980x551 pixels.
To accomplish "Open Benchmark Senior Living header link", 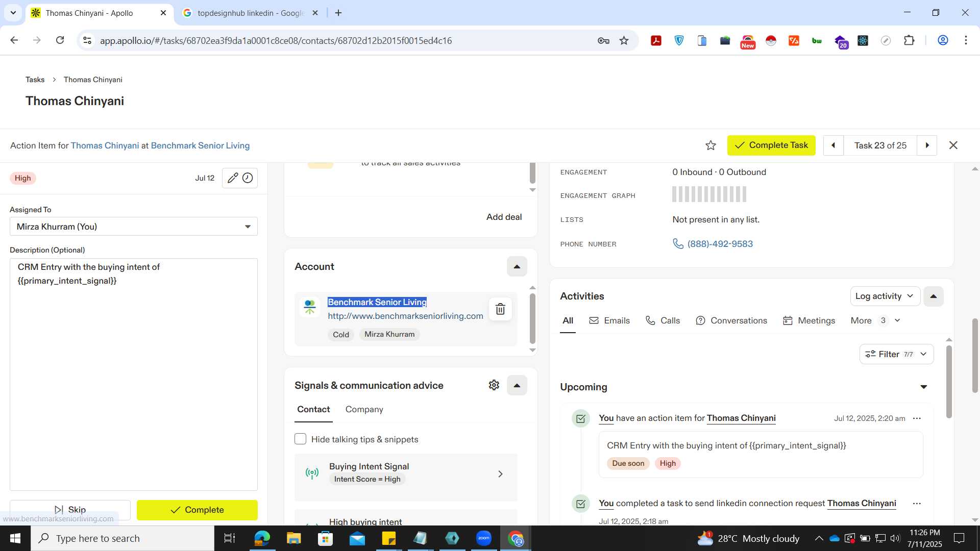I will (200, 145).
